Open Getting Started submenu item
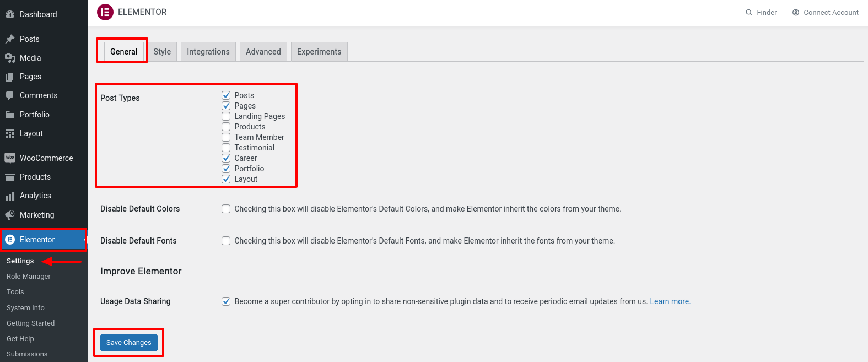This screenshot has height=362, width=868. tap(30, 323)
